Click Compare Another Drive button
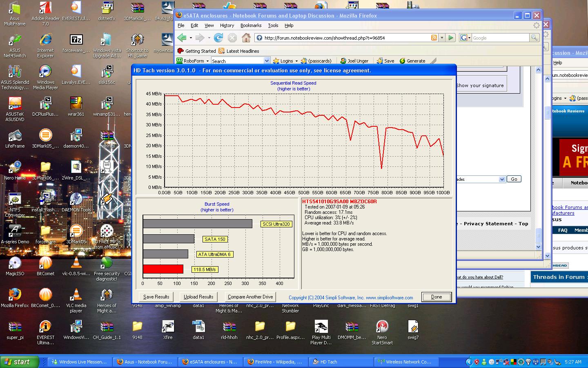This screenshot has width=588, height=368. click(x=250, y=297)
